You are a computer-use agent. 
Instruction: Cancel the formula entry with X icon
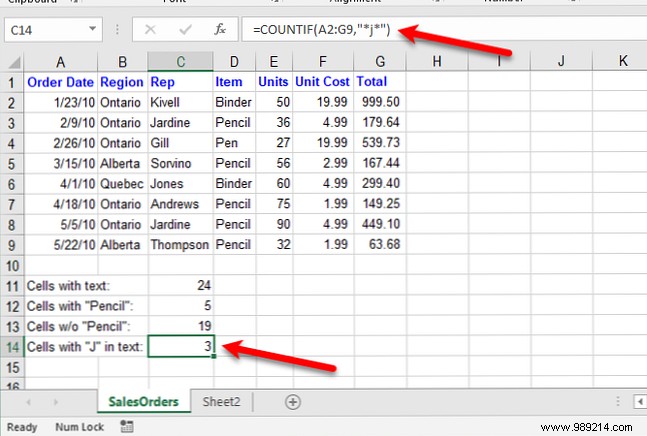pyautogui.click(x=150, y=29)
